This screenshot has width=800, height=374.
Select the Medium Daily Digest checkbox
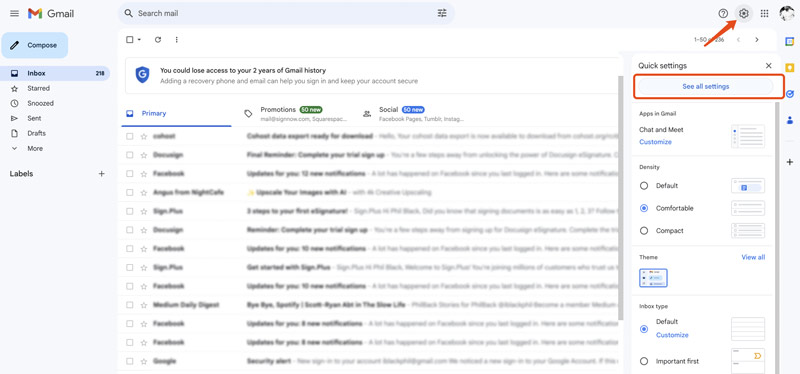[130, 305]
